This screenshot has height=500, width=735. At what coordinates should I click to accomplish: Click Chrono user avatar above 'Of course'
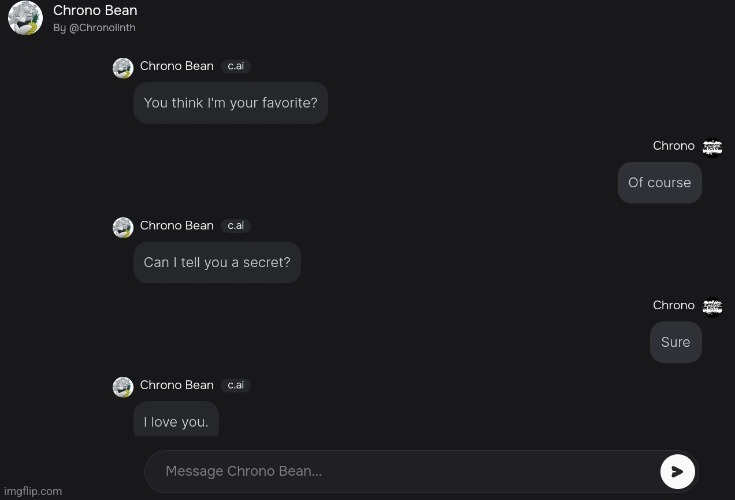click(712, 148)
